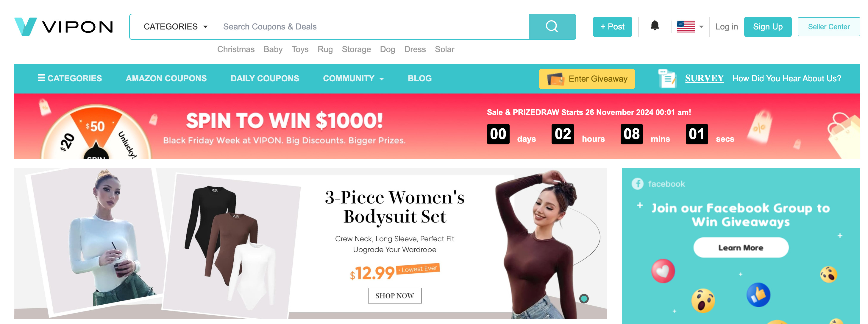Screen dimensions: 868x324
Task: Open the BLOG page
Action: click(419, 78)
